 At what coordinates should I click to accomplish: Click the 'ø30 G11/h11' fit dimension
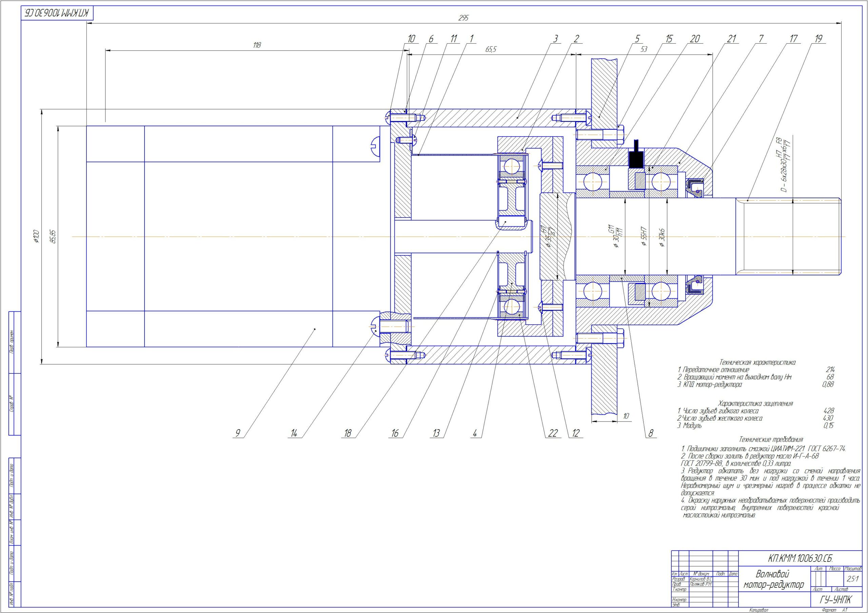(x=616, y=236)
